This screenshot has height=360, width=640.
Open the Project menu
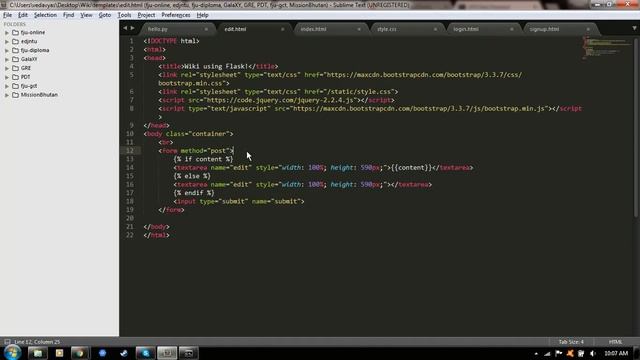pos(146,15)
